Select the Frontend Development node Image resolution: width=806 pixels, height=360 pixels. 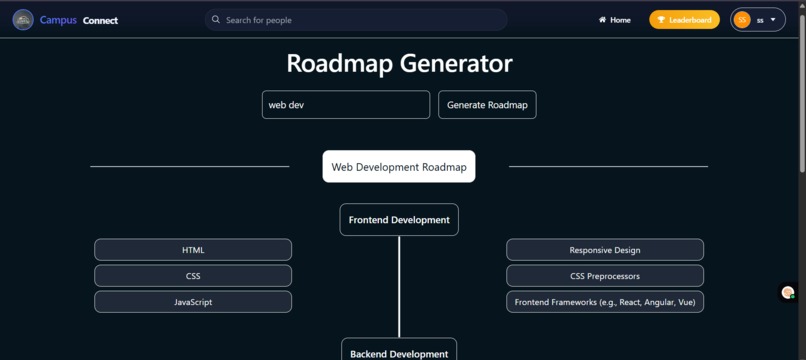pos(399,220)
